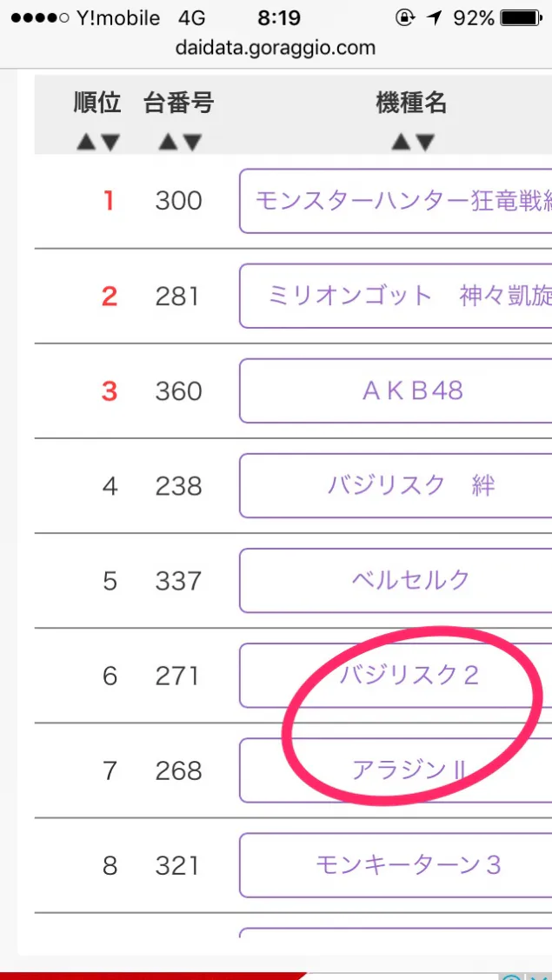Open バジリスク 絆 machine details
The width and height of the screenshot is (552, 980).
(x=396, y=485)
